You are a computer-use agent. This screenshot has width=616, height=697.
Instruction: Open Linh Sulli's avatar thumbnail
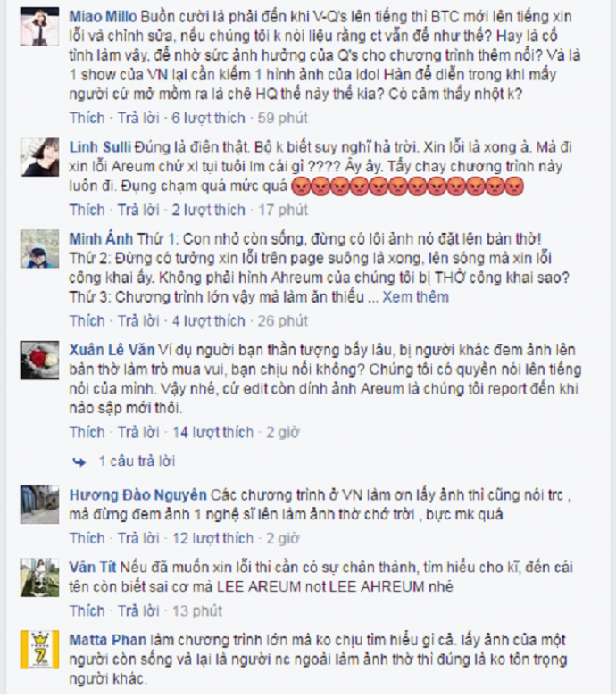pyautogui.click(x=39, y=157)
